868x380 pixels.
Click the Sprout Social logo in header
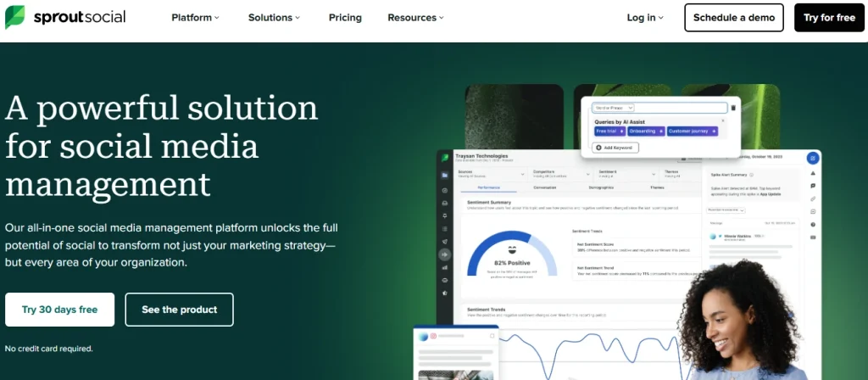click(65, 17)
